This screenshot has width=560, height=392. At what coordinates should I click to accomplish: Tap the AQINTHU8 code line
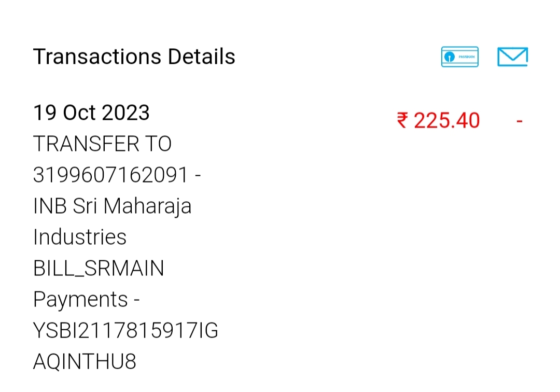(85, 361)
